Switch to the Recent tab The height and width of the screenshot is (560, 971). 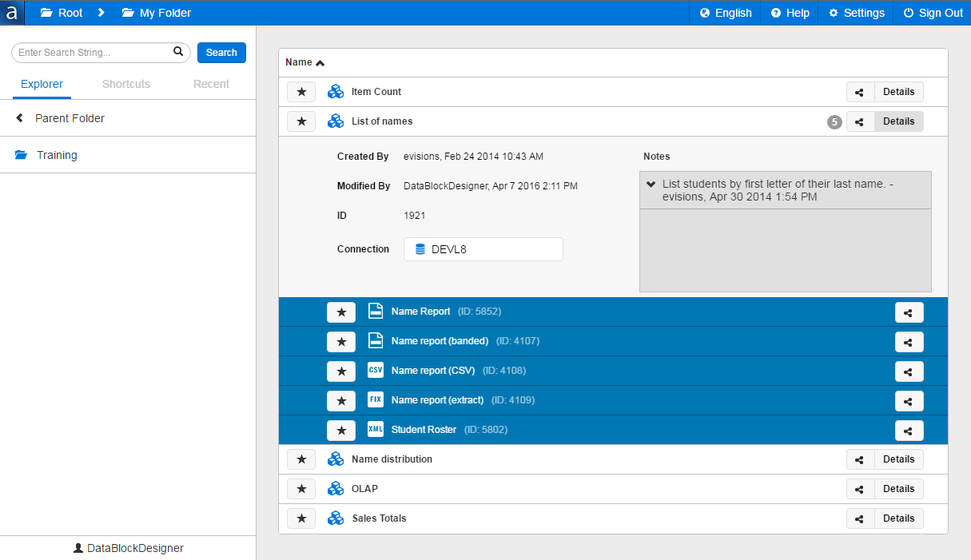pos(211,84)
